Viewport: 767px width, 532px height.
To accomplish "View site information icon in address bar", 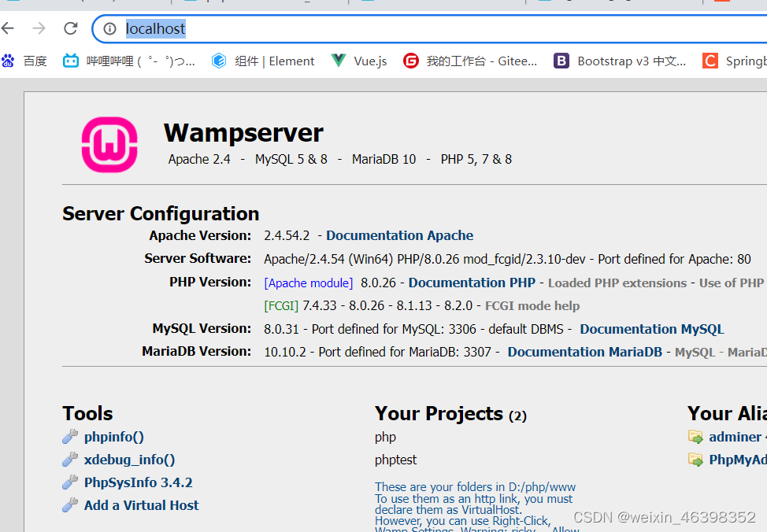I will coord(110,29).
